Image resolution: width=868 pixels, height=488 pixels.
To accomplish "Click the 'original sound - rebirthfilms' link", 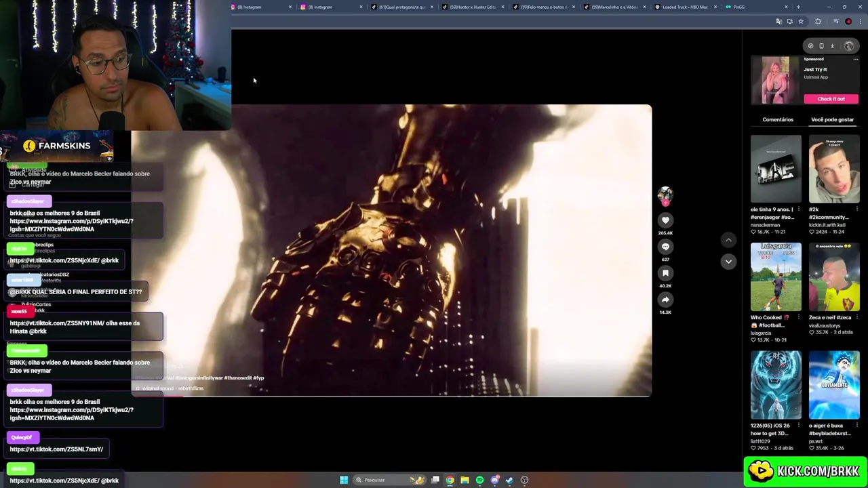I will click(172, 388).
